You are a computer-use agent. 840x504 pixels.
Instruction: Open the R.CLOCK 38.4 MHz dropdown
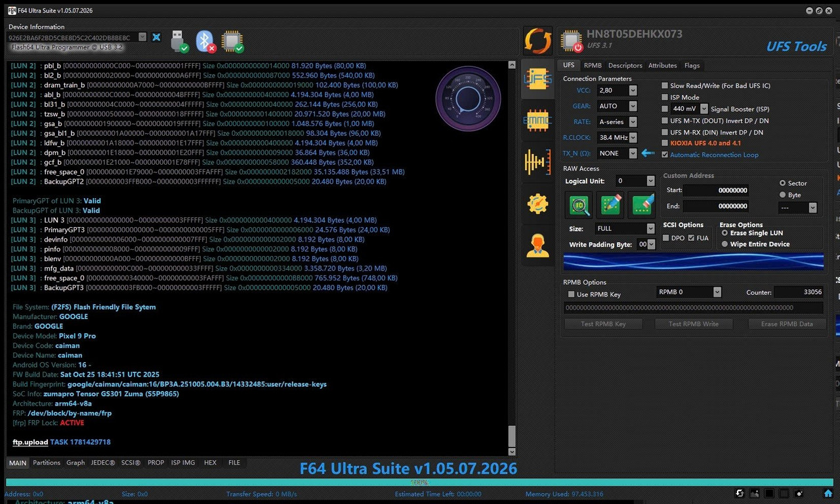pos(633,138)
